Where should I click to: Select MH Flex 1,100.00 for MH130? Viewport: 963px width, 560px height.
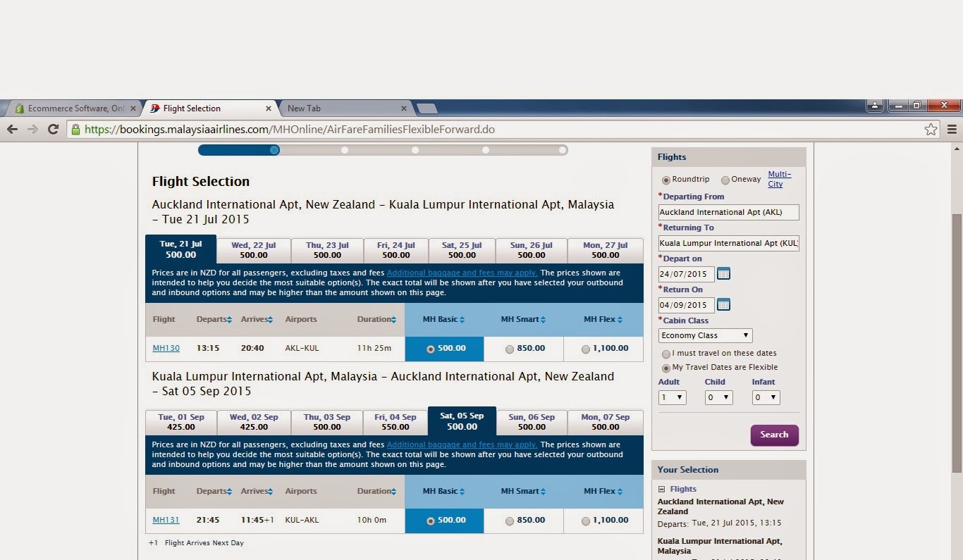tap(586, 349)
